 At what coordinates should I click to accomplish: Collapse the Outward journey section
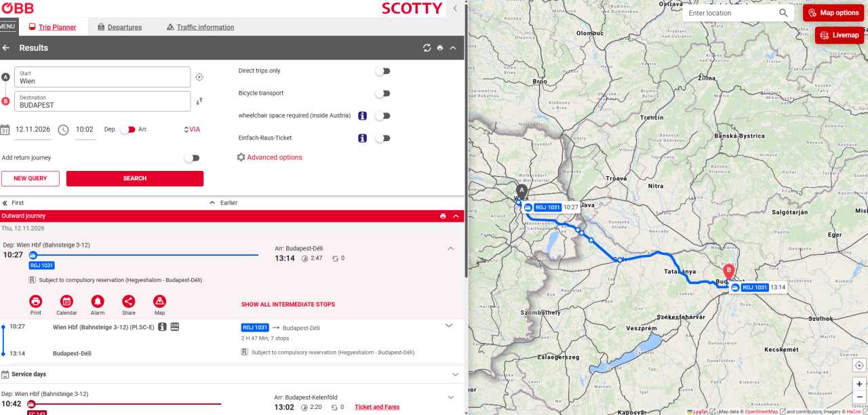[x=456, y=216]
